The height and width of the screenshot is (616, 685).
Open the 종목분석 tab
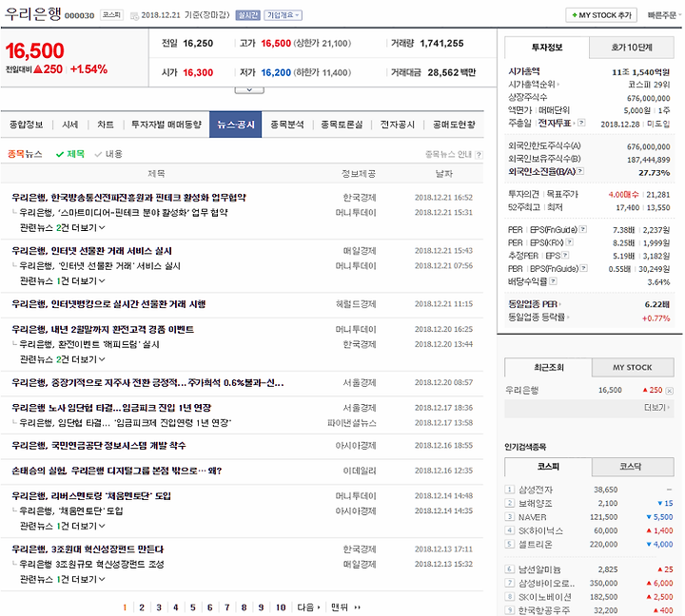pos(287,125)
